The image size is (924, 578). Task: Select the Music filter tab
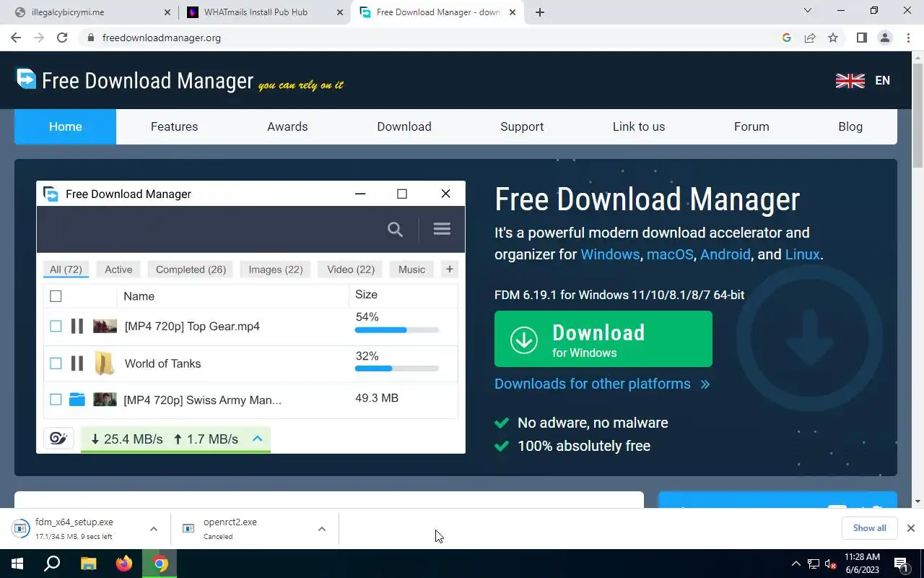(x=411, y=269)
